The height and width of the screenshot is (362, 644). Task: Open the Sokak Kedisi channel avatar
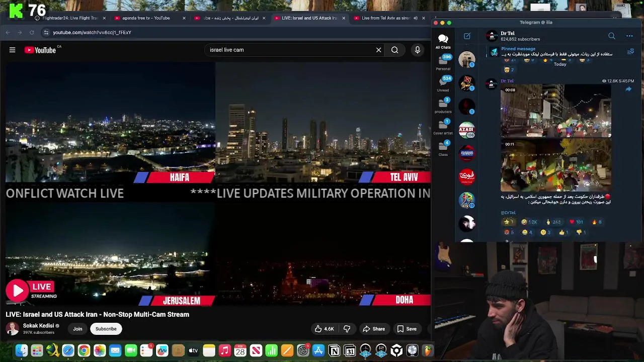point(13,329)
